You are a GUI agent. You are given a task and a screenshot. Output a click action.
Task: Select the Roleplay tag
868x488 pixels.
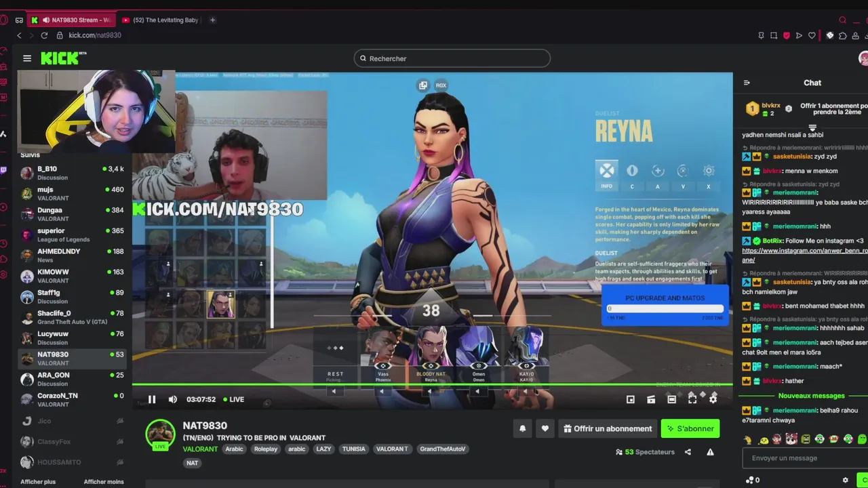(266, 449)
